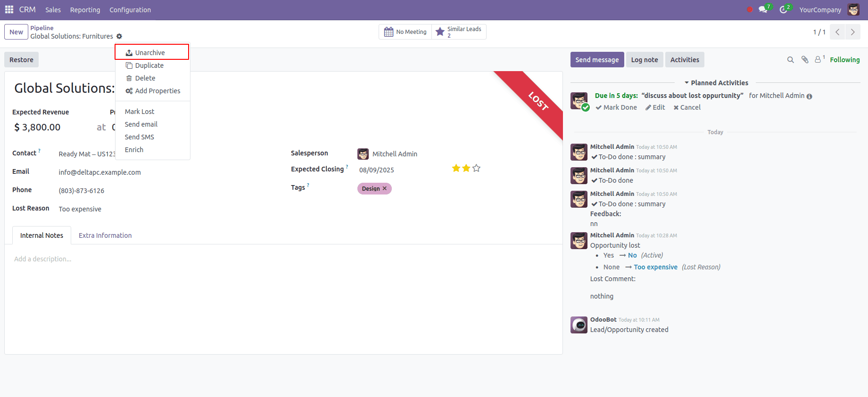868x397 pixels.
Task: Click the Activities button
Action: pyautogui.click(x=685, y=60)
